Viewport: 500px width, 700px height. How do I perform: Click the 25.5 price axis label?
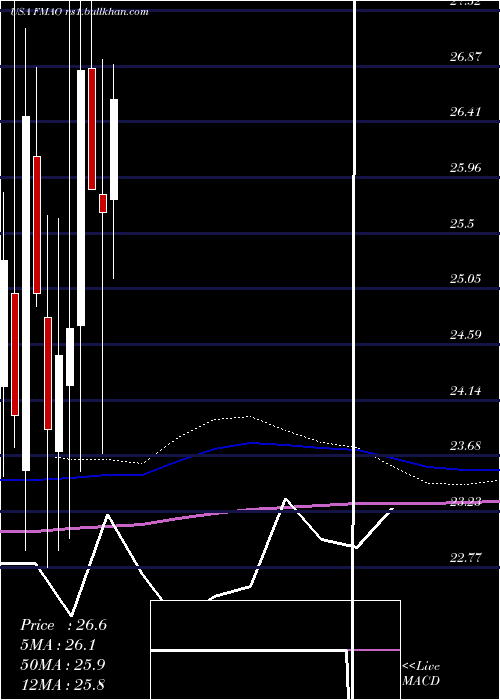click(462, 224)
